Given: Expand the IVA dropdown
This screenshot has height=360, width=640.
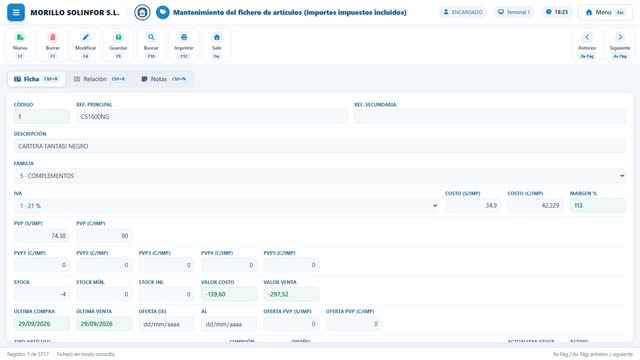Looking at the screenshot, I should click(x=227, y=205).
